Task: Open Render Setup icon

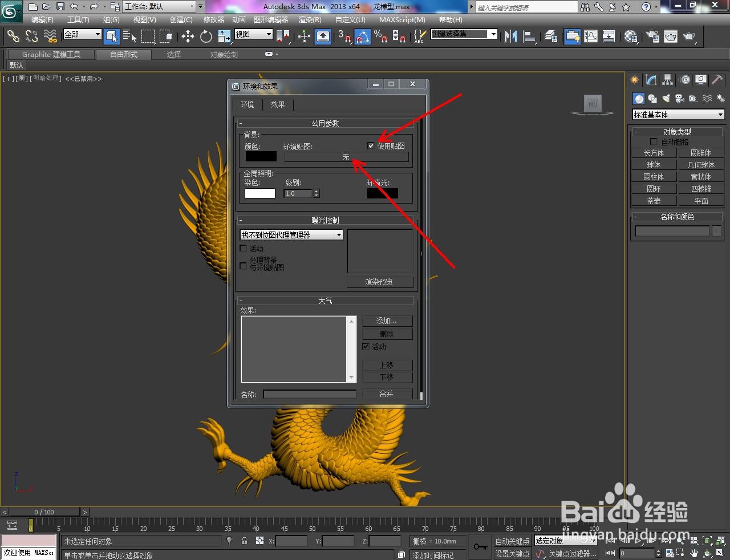Action: [x=652, y=36]
